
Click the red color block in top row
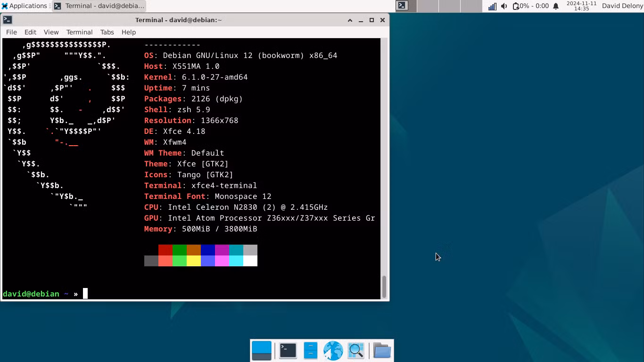[x=165, y=250]
